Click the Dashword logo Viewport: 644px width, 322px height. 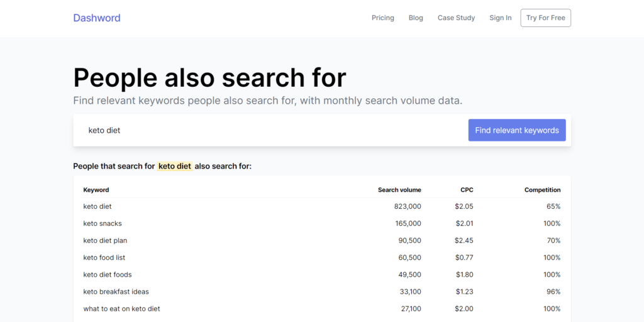(96, 18)
